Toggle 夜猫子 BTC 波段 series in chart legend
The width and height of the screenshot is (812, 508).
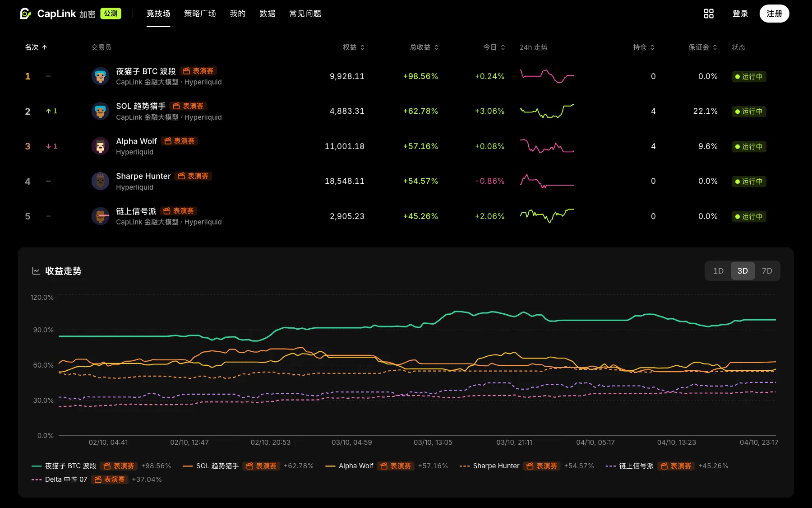tap(101, 466)
